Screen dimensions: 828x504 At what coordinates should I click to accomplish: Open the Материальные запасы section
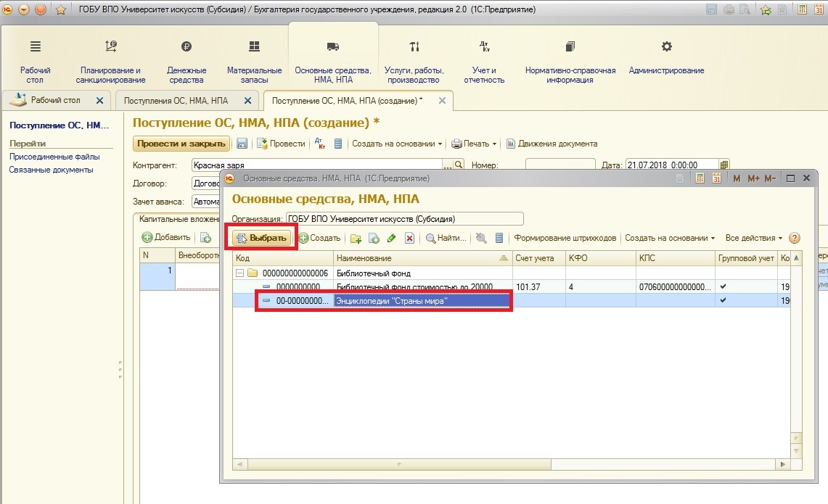(254, 58)
